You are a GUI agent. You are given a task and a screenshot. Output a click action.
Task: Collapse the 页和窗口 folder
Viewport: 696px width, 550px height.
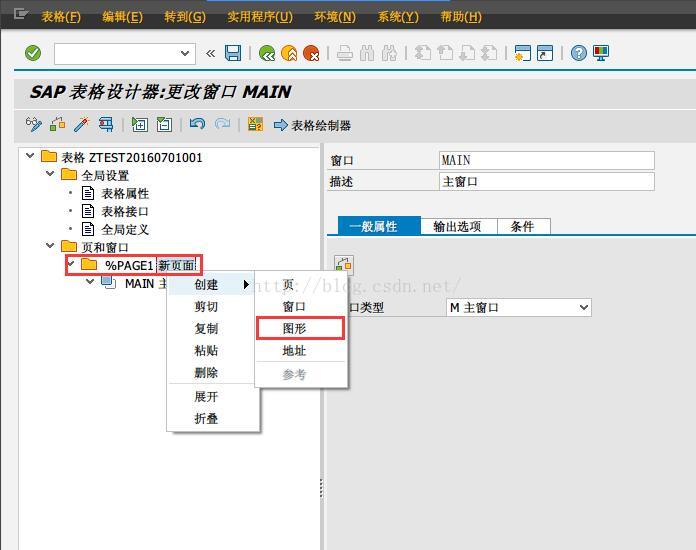(x=50, y=245)
